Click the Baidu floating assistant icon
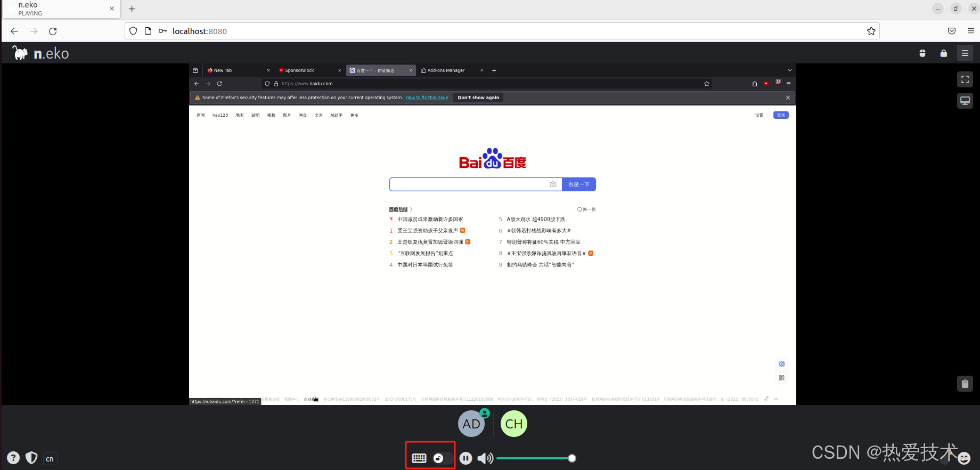This screenshot has width=980, height=470. click(782, 364)
